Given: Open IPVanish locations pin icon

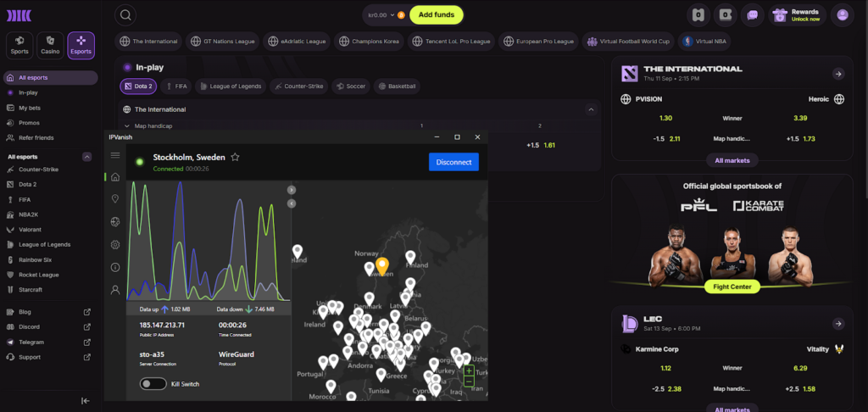Looking at the screenshot, I should (x=115, y=199).
